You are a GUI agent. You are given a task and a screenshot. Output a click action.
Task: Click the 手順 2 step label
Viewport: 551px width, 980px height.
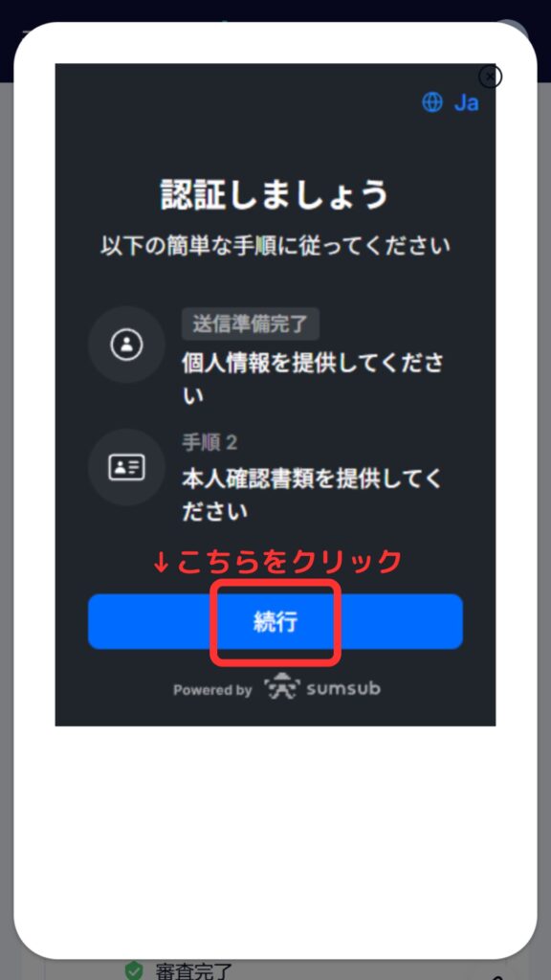pyautogui.click(x=209, y=443)
